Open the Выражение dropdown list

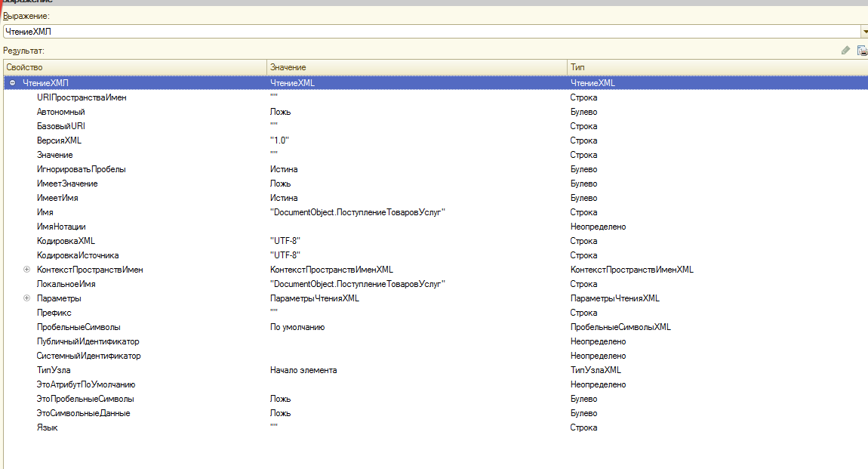pyautogui.click(x=863, y=31)
